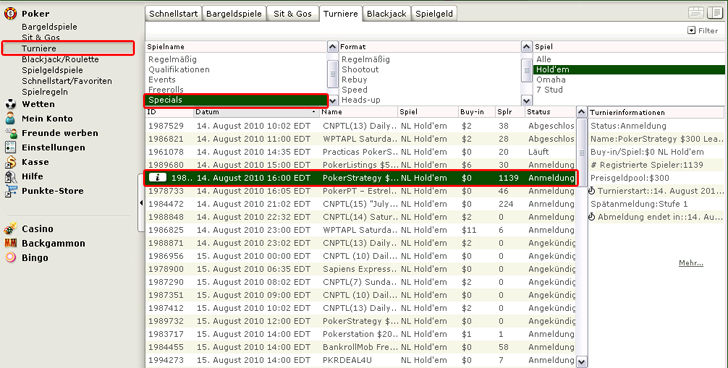728x368 pixels.
Task: Open the Bargeldspiele tab
Action: pyautogui.click(x=234, y=13)
